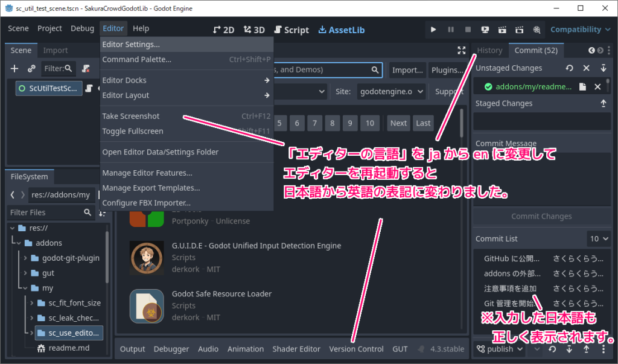Open the file icon beside addons/my/readme
618x364 pixels.
pyautogui.click(x=582, y=87)
